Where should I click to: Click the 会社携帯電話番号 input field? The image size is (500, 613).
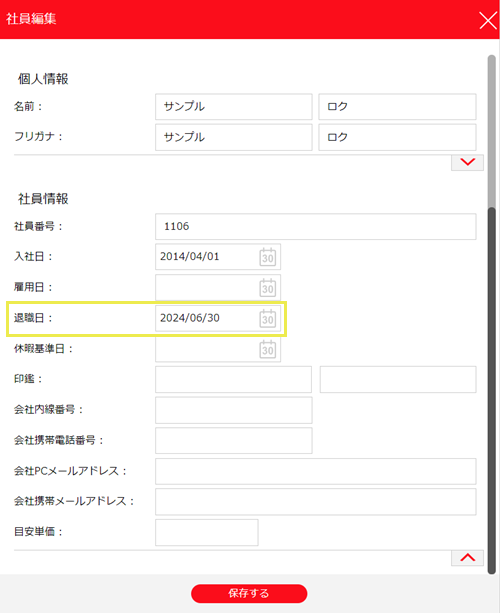tap(234, 441)
